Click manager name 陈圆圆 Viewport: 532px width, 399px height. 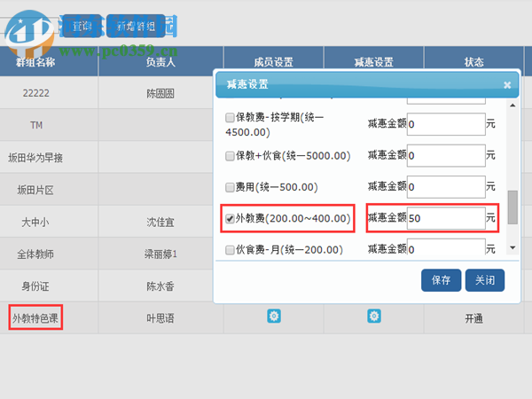160,93
